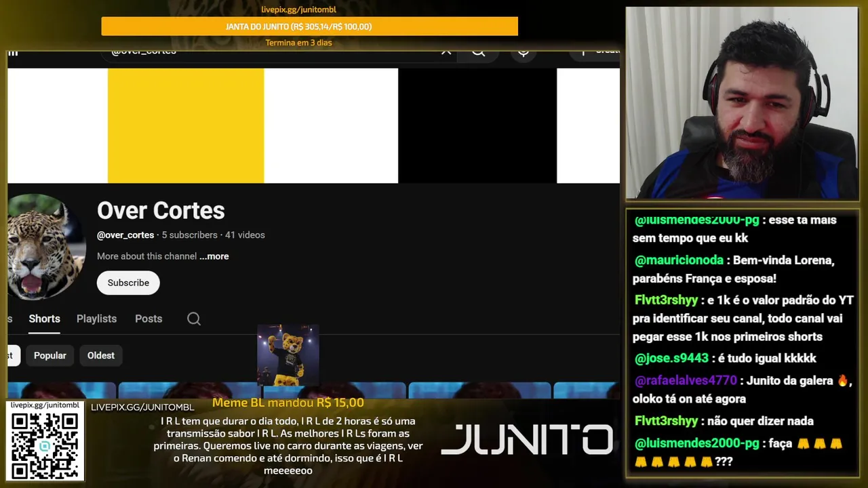Screen dimensions: 868x488
Task: Click the 41 videos count
Action: pyautogui.click(x=245, y=235)
